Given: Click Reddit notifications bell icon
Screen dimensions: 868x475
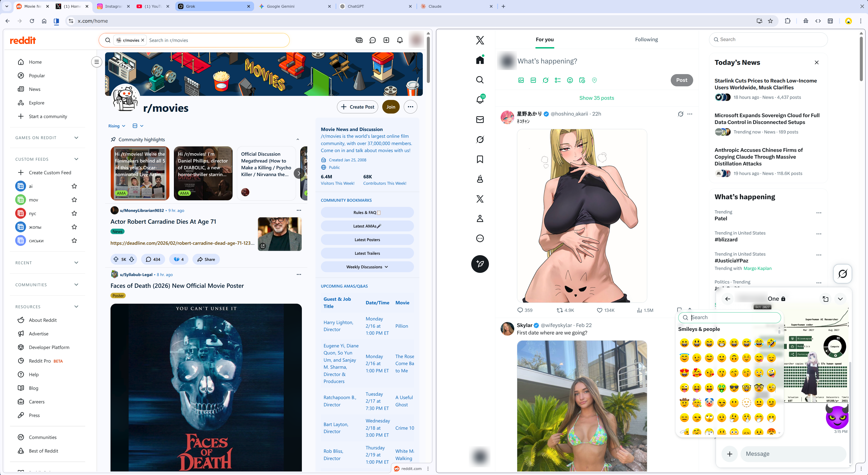Looking at the screenshot, I should [400, 40].
